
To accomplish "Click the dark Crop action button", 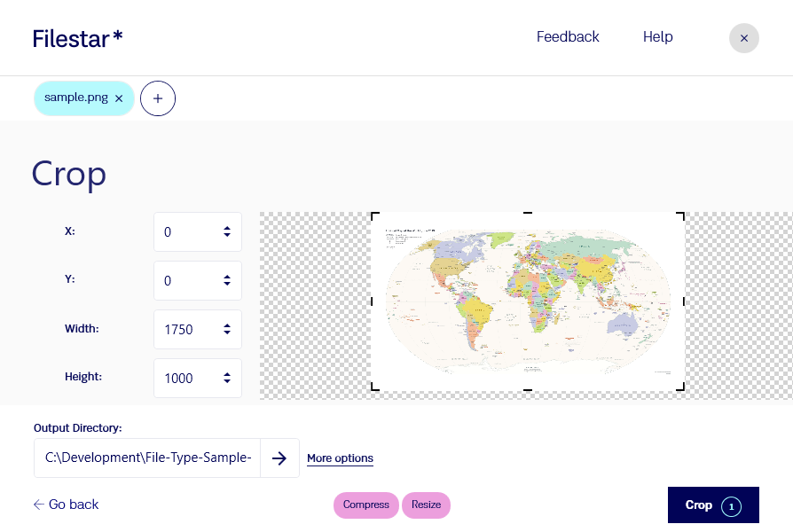I will coord(713,505).
